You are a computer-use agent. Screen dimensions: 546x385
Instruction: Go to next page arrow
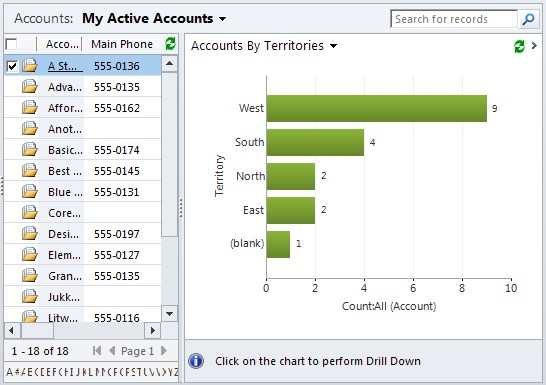click(x=164, y=351)
